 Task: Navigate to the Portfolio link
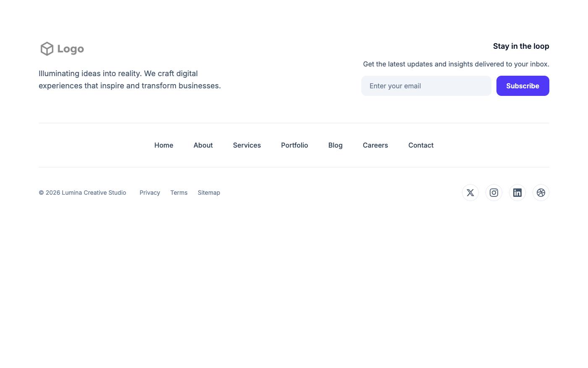click(x=294, y=145)
